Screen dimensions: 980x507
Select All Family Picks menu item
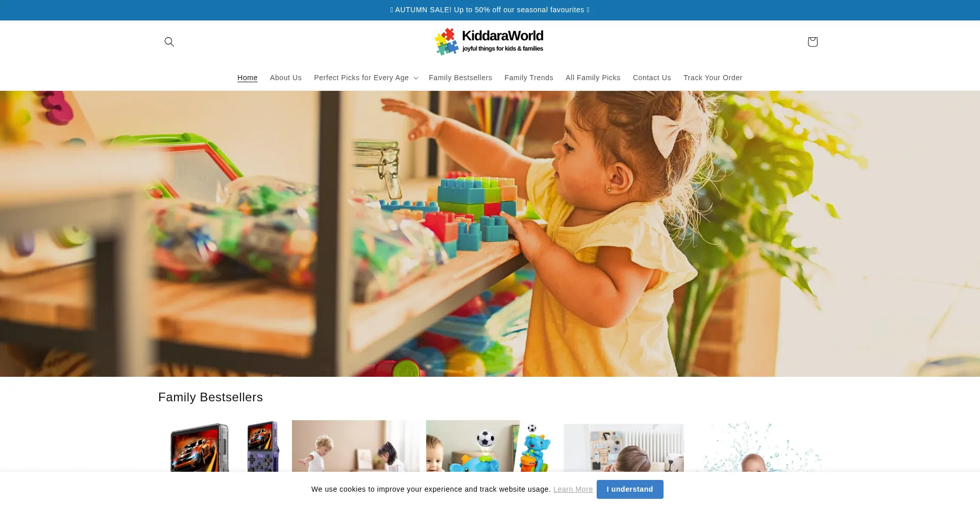(x=593, y=78)
